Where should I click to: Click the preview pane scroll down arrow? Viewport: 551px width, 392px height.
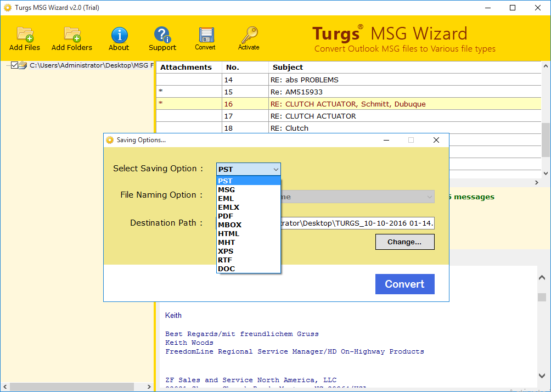click(x=542, y=376)
